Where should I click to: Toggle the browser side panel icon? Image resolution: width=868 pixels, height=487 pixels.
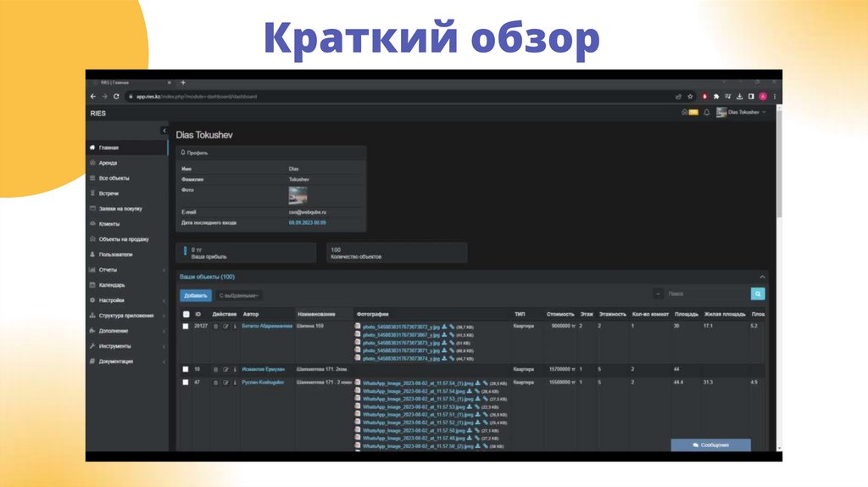(x=751, y=97)
